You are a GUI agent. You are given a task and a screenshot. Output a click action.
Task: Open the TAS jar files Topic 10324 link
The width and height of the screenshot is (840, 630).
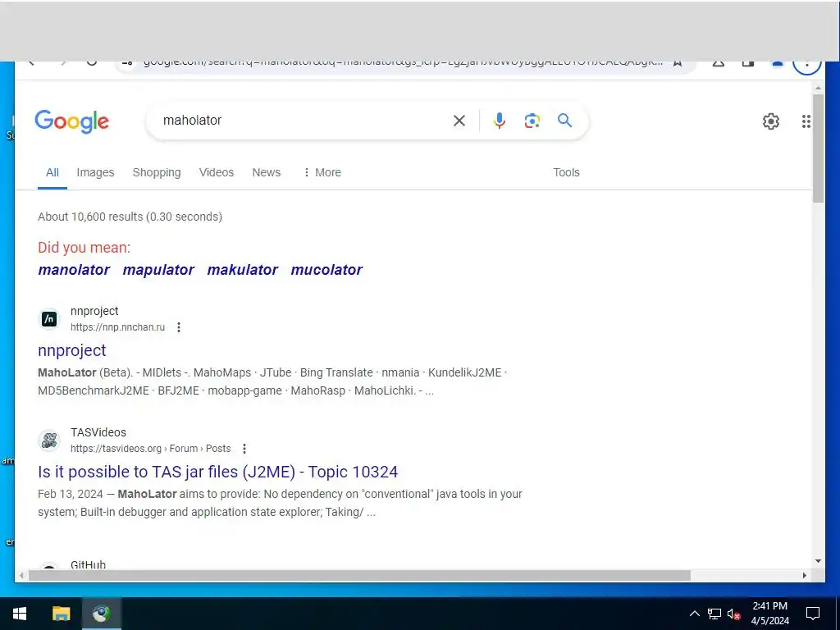217,472
